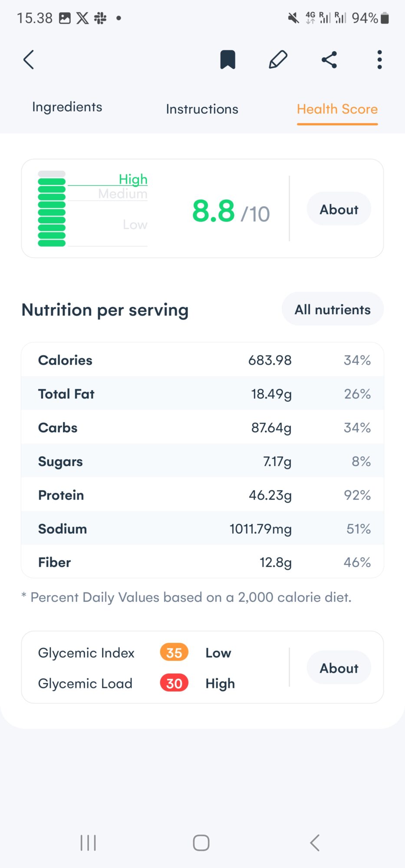Switch to the Instructions tab
The height and width of the screenshot is (868, 405).
coord(202,109)
